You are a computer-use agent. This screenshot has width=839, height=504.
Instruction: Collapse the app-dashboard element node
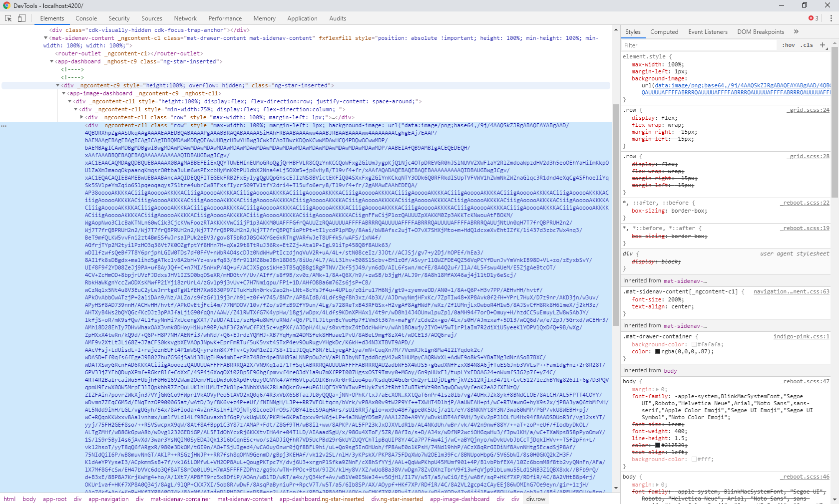pyautogui.click(x=52, y=61)
